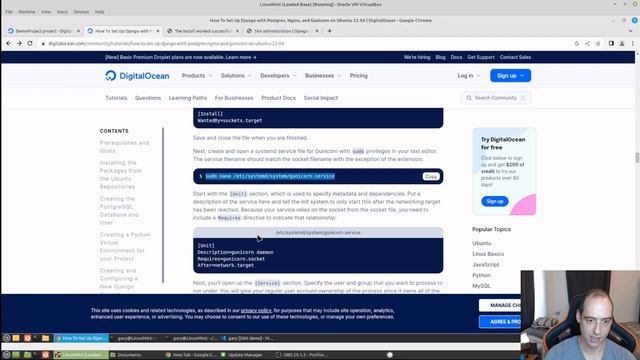Open the inner taskbar files folder icon
This screenshot has width=640, height=360.
(45, 338)
